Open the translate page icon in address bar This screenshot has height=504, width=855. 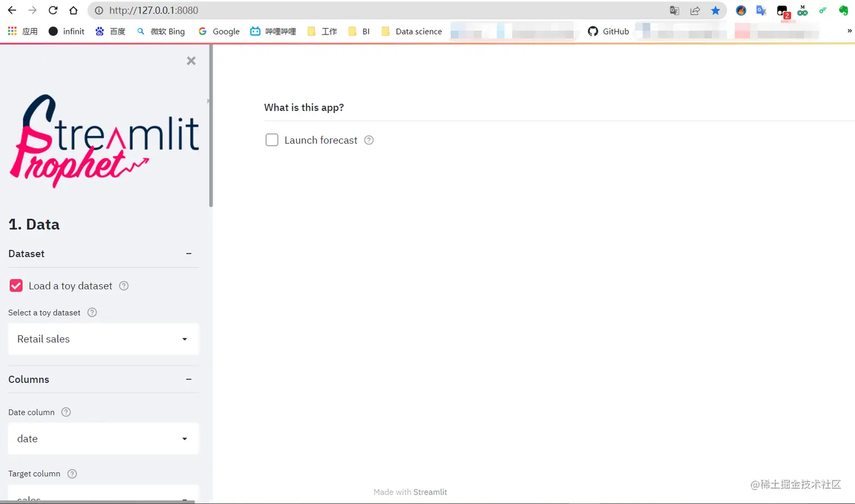point(675,10)
